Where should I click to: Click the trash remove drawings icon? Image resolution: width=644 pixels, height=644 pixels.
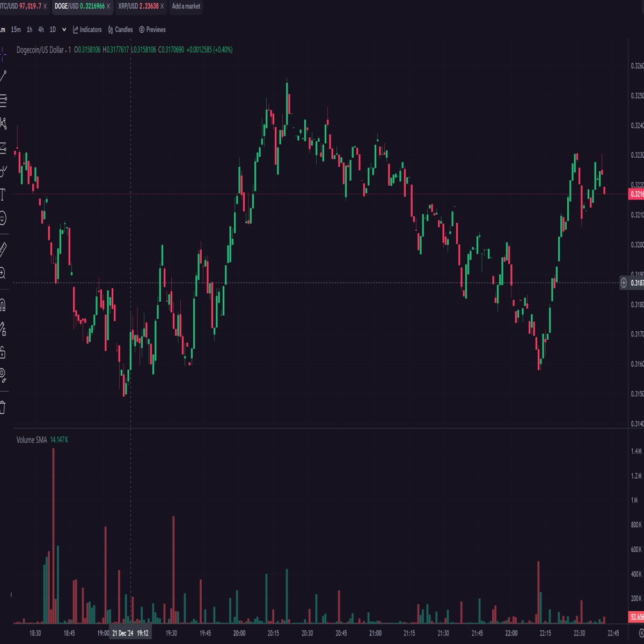2,407
